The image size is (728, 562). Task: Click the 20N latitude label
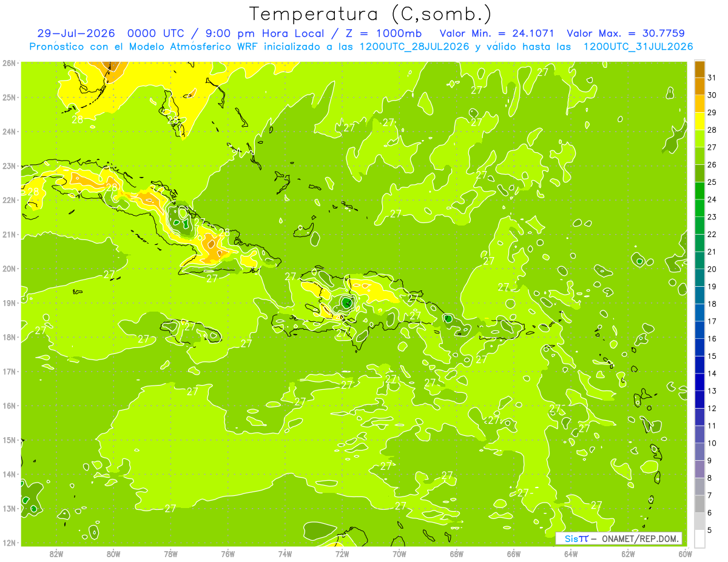pyautogui.click(x=8, y=269)
